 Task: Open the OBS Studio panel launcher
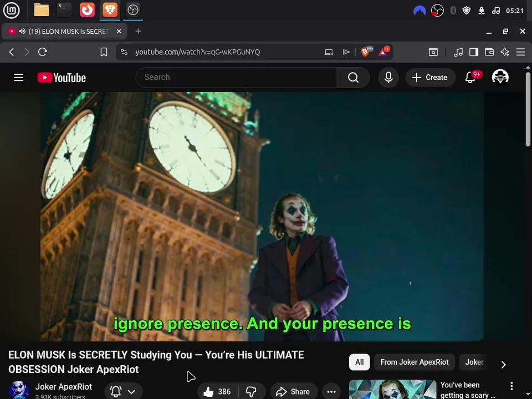point(132,10)
